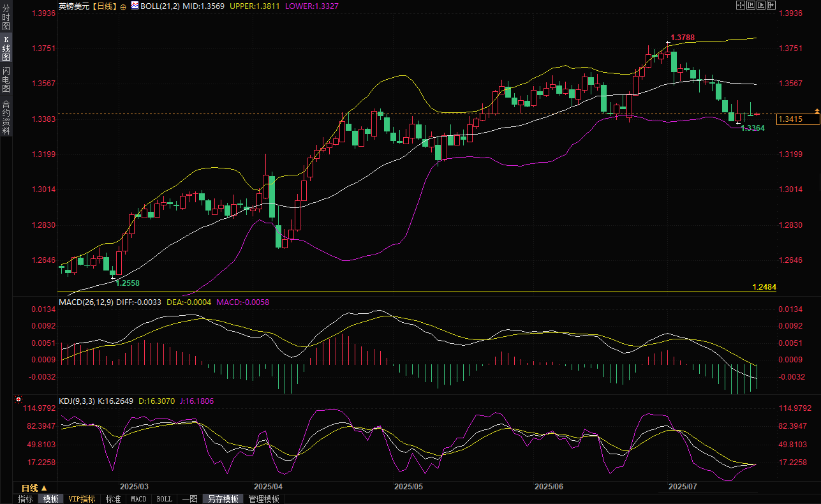Screen dimensions: 821x504
Task: Click the 2025/03 date axis label
Action: click(134, 487)
